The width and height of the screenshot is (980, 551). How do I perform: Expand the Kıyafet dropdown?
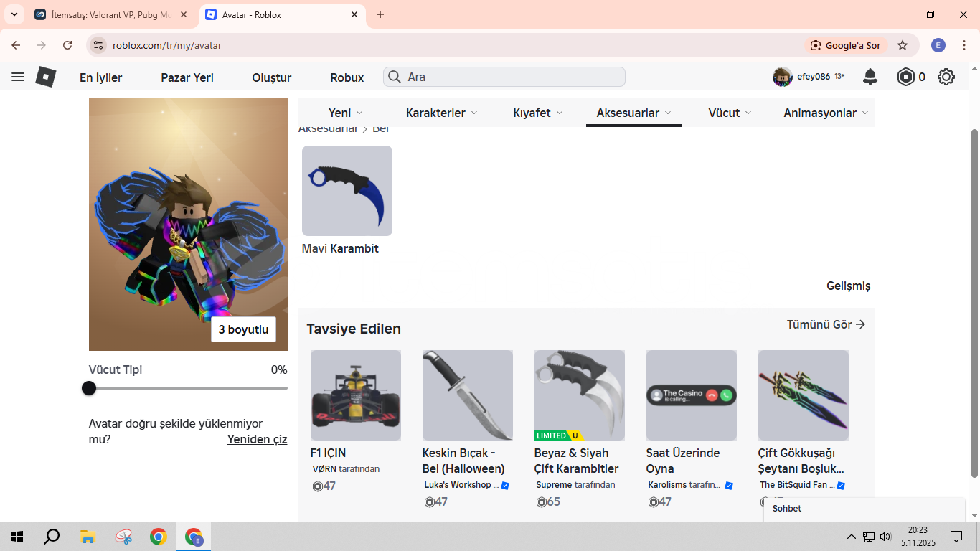[x=538, y=113]
